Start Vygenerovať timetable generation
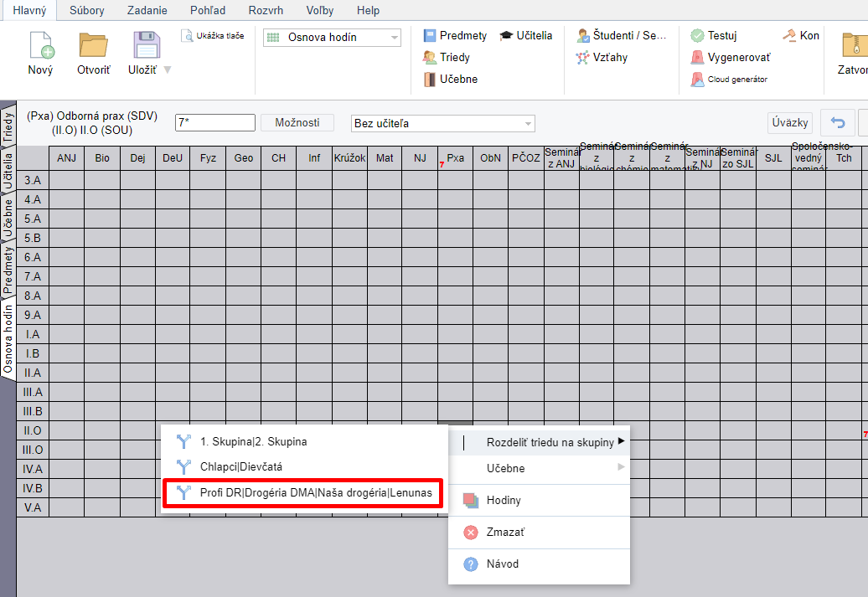Image resolution: width=868 pixels, height=597 pixels. (730, 57)
